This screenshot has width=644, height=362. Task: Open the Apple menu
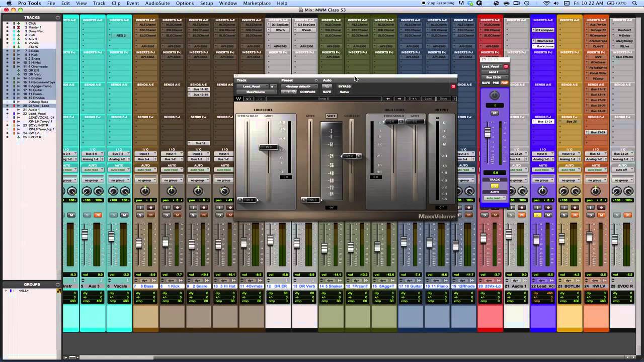coord(9,3)
